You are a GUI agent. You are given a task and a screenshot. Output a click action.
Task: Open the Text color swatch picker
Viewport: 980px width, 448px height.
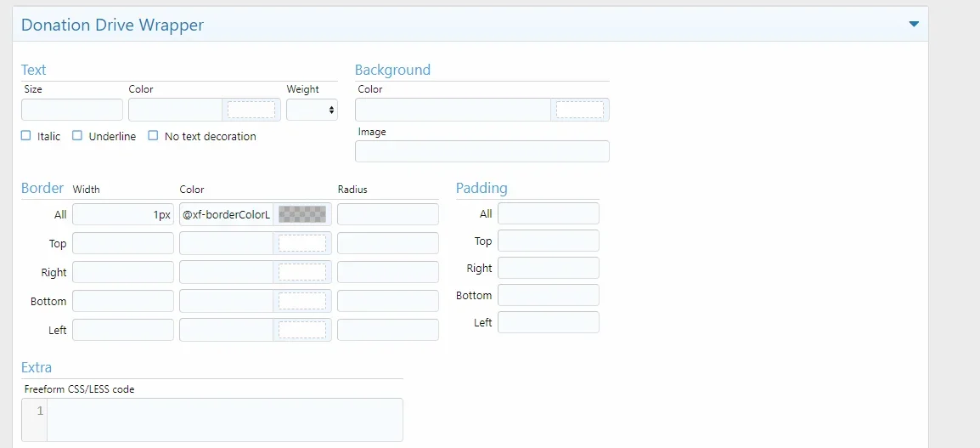(251, 110)
